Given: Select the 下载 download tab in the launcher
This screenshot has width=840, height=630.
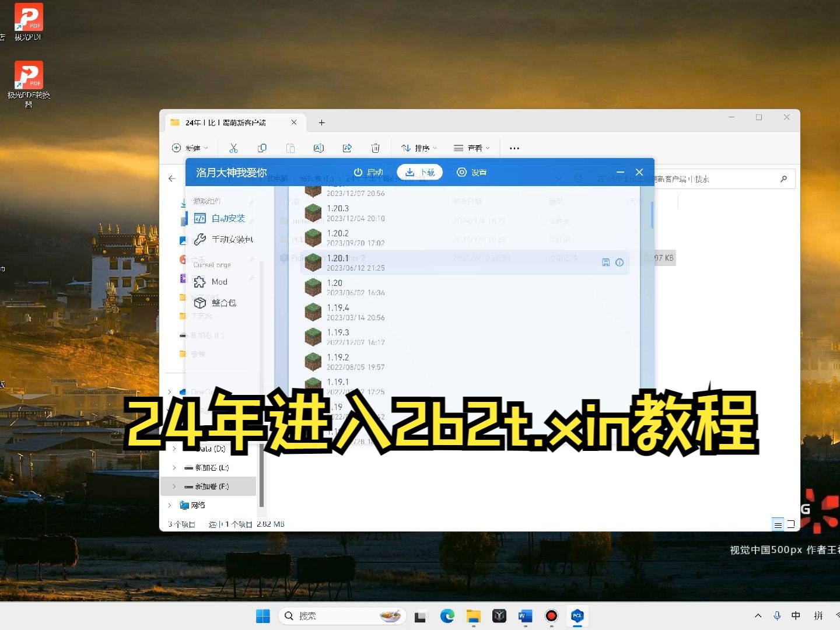Looking at the screenshot, I should 420,172.
